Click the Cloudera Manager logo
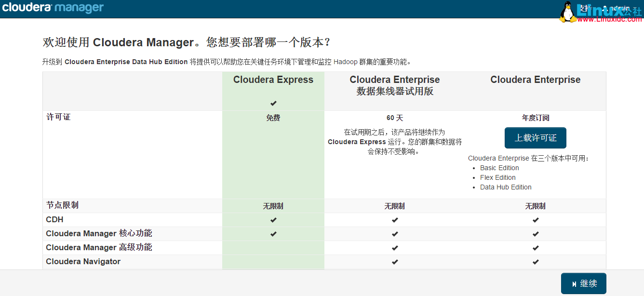The width and height of the screenshot is (644, 296). (x=53, y=8)
